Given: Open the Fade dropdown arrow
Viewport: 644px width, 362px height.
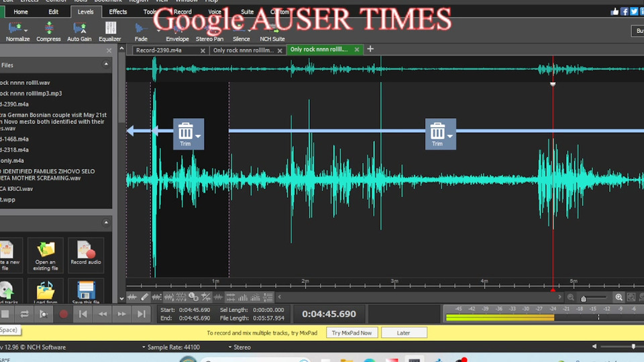Looking at the screenshot, I should [158, 31].
